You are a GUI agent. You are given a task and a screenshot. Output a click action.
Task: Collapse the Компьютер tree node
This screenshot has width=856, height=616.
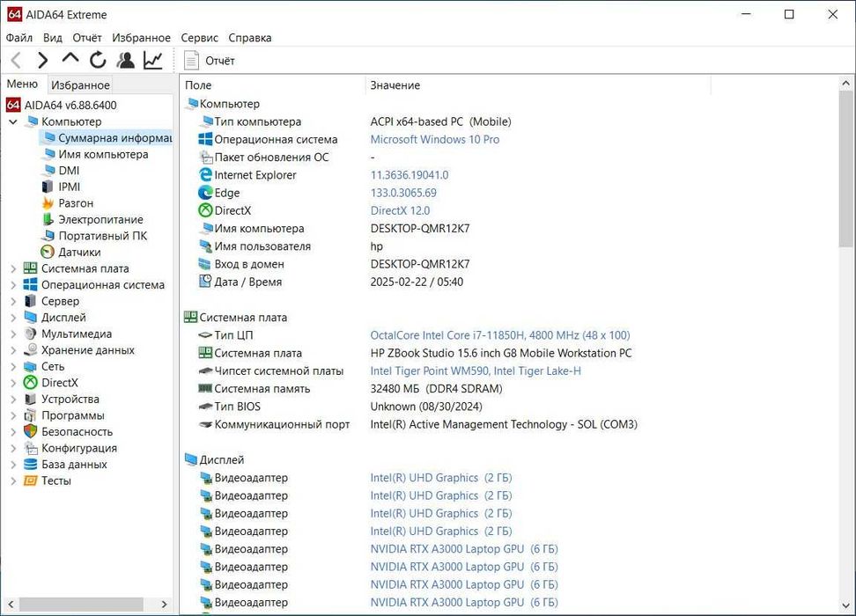click(x=13, y=121)
